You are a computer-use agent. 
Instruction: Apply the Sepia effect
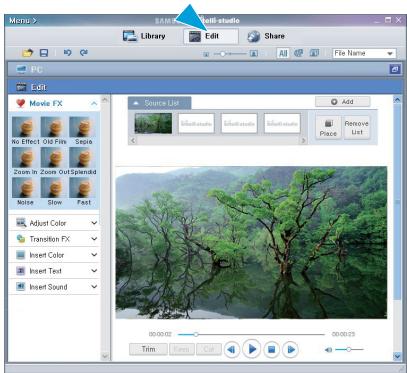(x=83, y=130)
